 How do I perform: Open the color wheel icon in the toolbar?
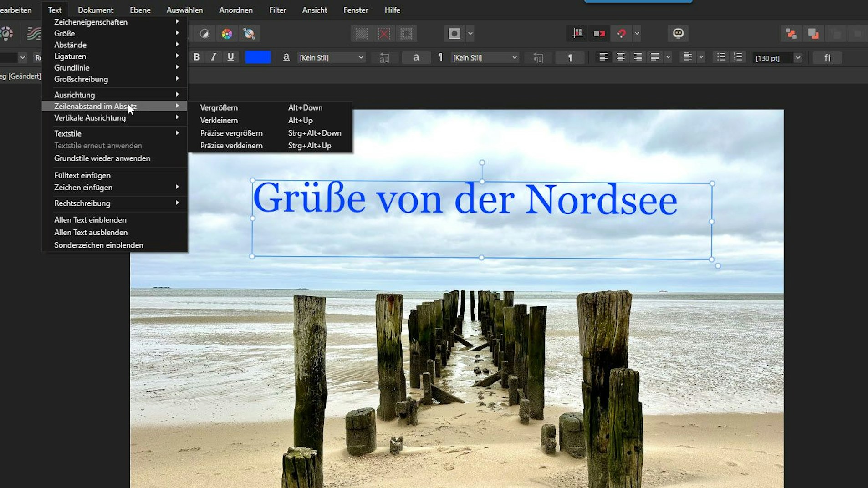(226, 33)
